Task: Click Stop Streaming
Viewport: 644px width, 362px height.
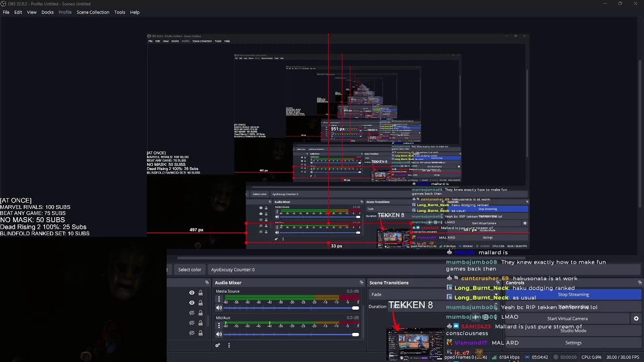Action: pos(573,295)
